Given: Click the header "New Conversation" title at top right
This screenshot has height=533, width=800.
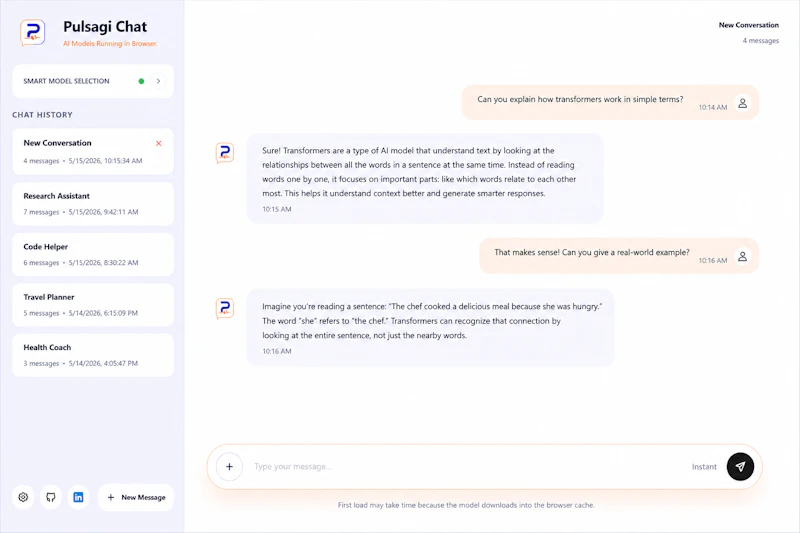Looking at the screenshot, I should [x=748, y=25].
